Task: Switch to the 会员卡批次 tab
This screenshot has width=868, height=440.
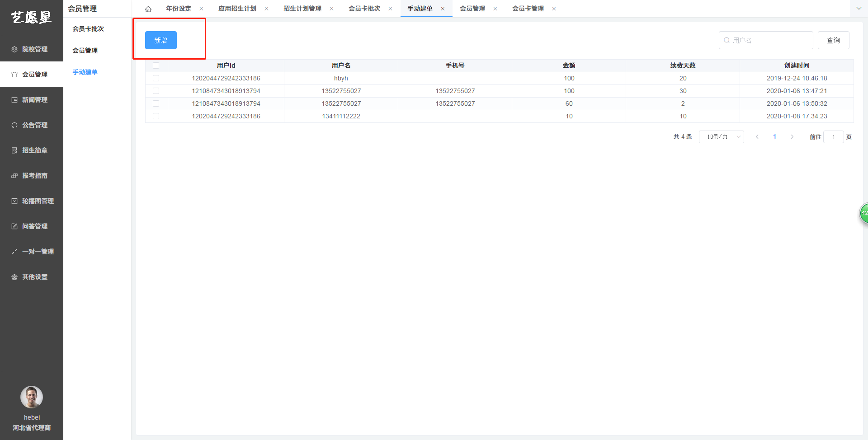Action: tap(364, 9)
